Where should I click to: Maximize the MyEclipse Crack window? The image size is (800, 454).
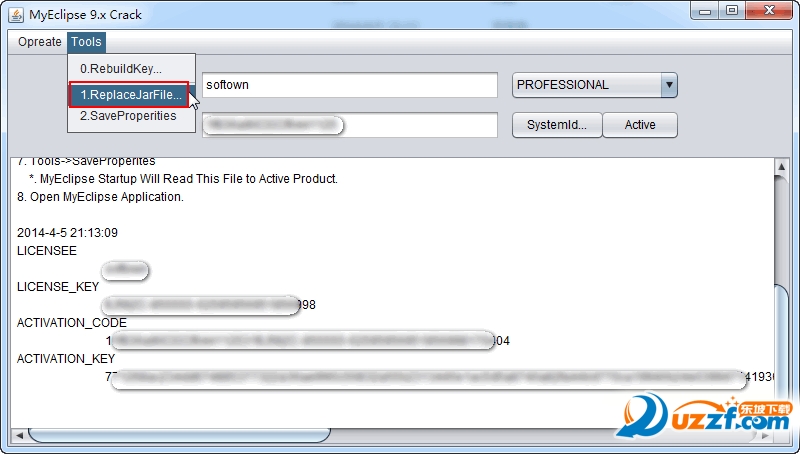(x=732, y=11)
